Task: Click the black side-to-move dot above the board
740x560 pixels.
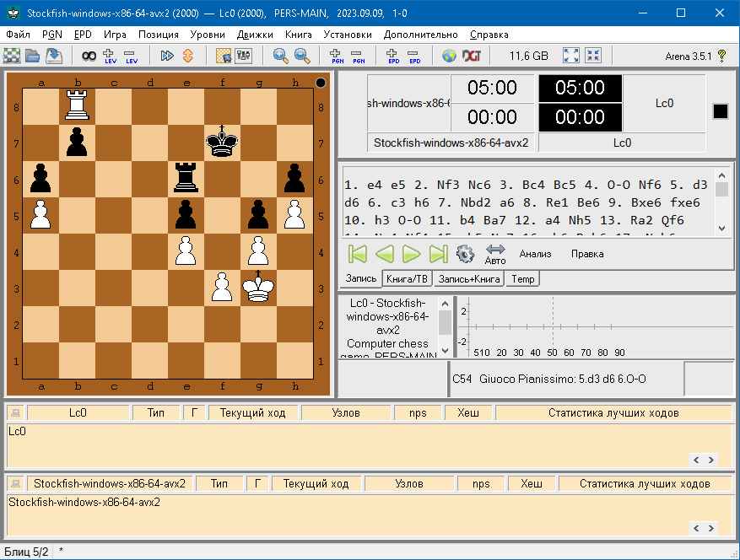Action: (321, 83)
